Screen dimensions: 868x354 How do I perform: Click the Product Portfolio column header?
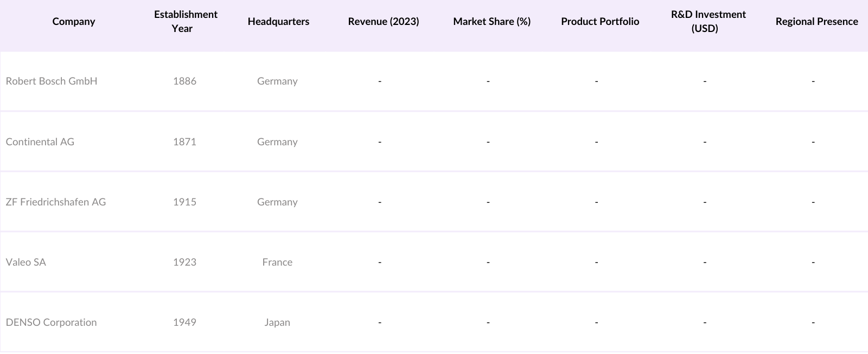point(600,22)
